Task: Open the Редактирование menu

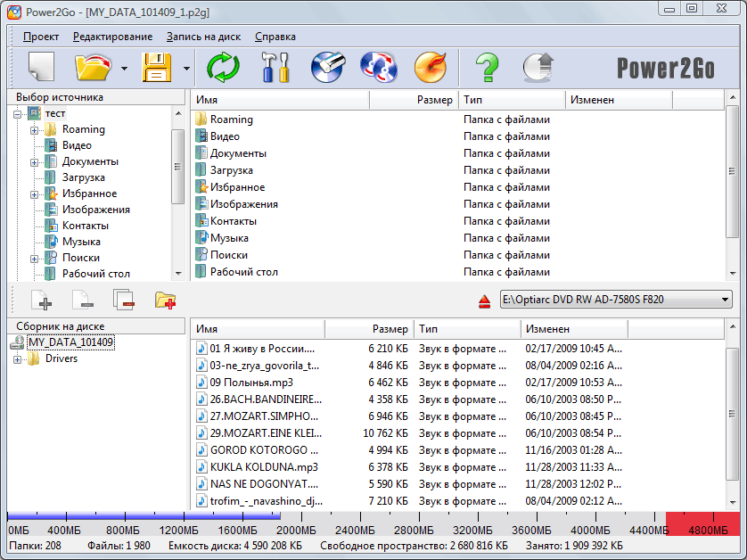Action: [113, 37]
